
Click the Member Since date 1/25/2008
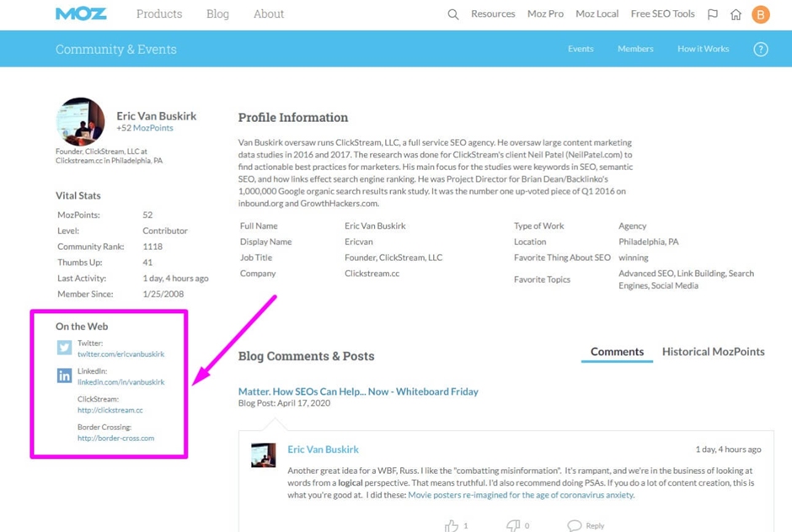(x=163, y=294)
